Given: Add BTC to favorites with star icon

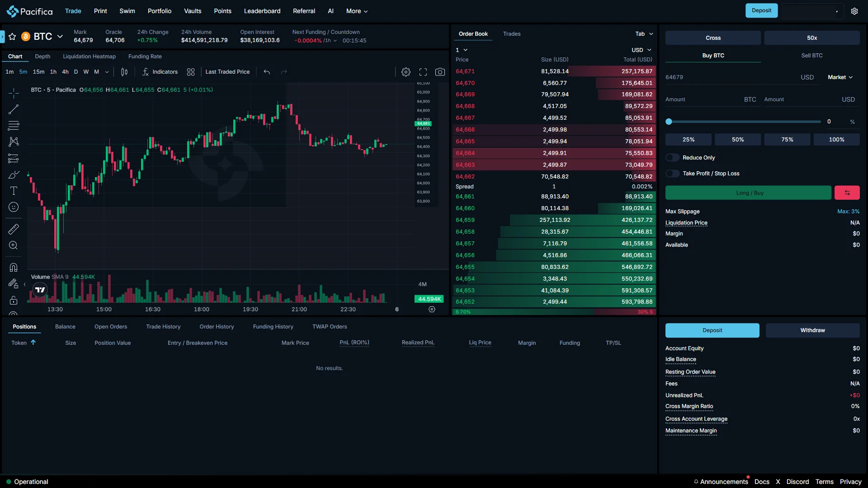Looking at the screenshot, I should 12,37.
